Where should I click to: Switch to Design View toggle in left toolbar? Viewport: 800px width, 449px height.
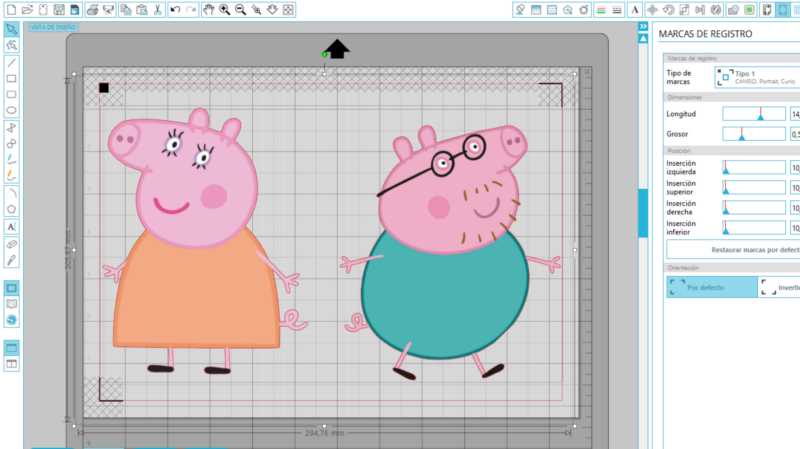coord(11,288)
